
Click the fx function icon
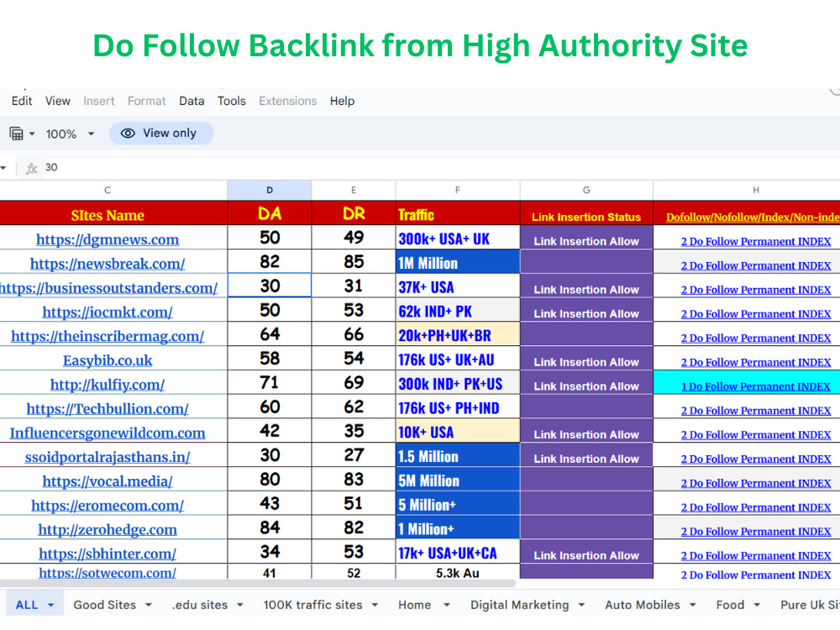32,168
